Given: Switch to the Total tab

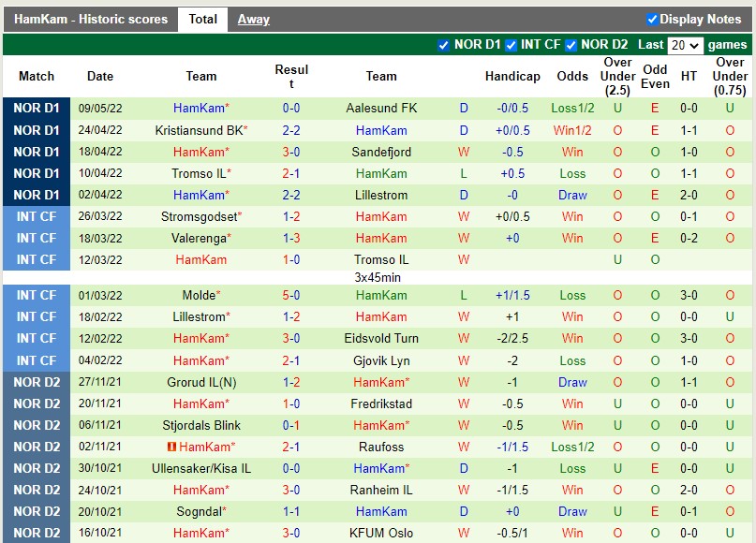Looking at the screenshot, I should point(202,20).
